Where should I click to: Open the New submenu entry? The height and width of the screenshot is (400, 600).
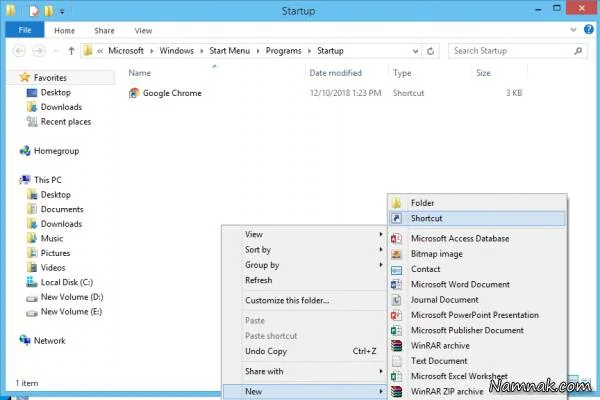(304, 392)
